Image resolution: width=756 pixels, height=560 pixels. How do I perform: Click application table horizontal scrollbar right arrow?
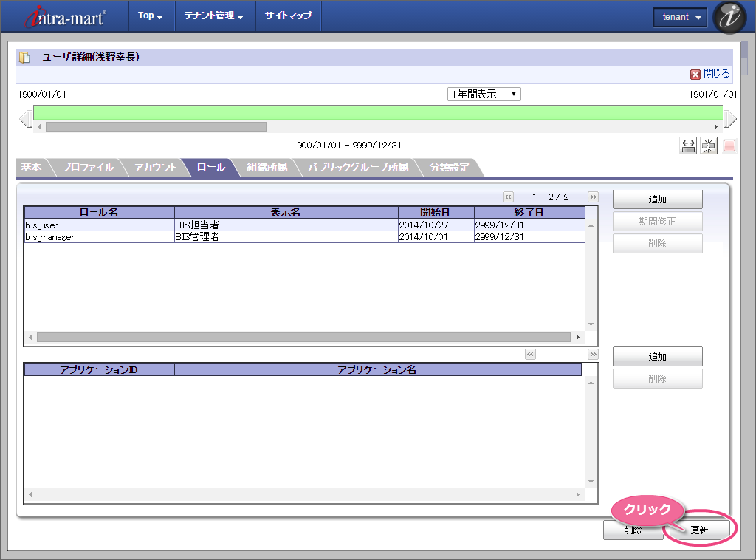[x=577, y=494]
